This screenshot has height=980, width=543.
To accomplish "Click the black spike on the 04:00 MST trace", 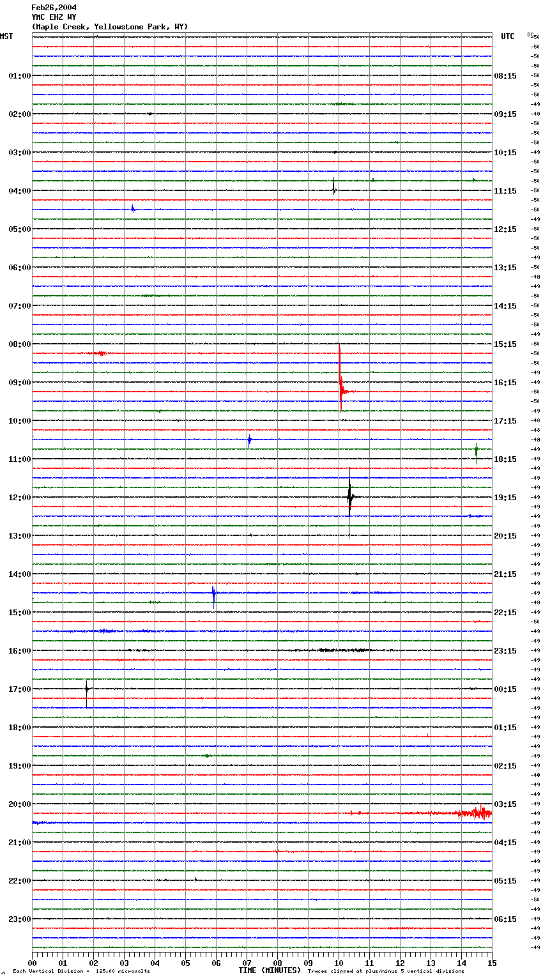I will pyautogui.click(x=333, y=187).
